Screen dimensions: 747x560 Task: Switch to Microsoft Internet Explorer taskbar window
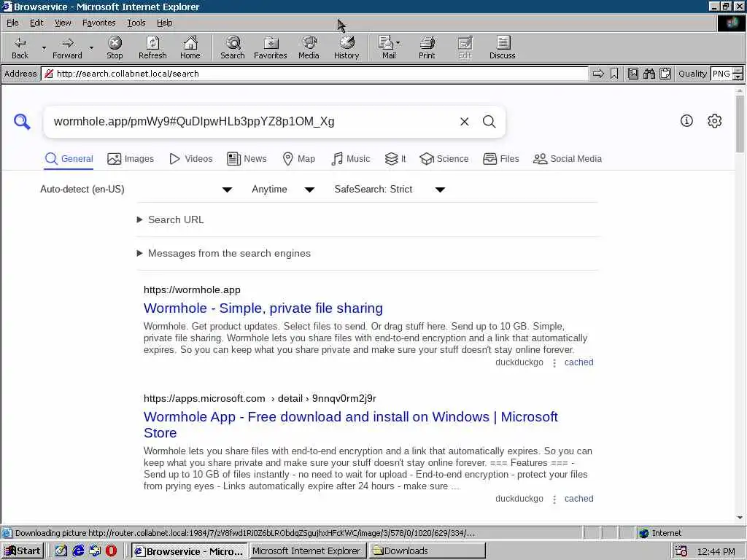pos(308,551)
